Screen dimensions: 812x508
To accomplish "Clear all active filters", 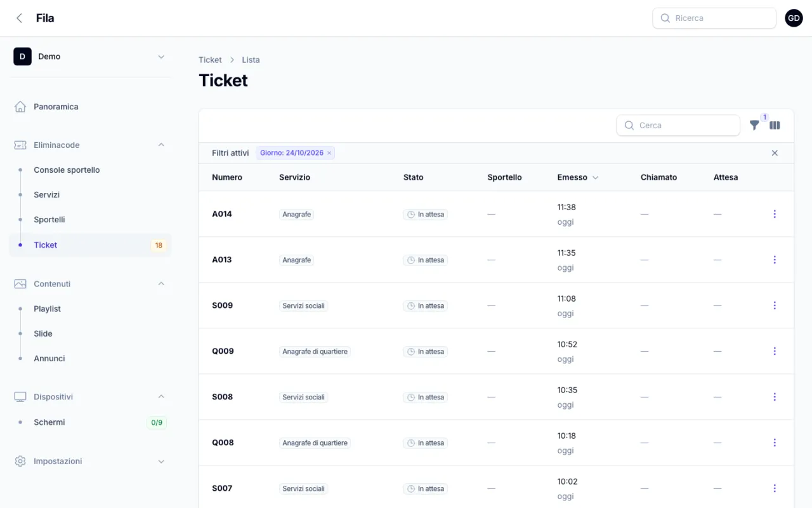I will (x=775, y=153).
